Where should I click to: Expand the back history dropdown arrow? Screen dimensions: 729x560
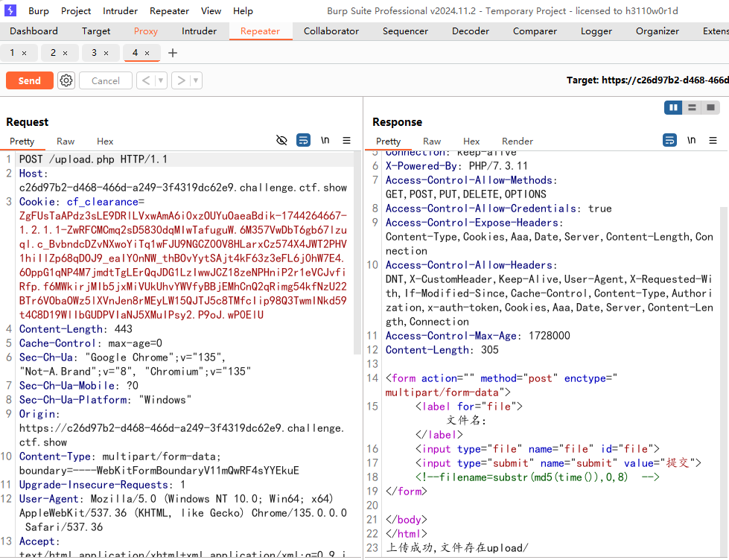coord(161,80)
